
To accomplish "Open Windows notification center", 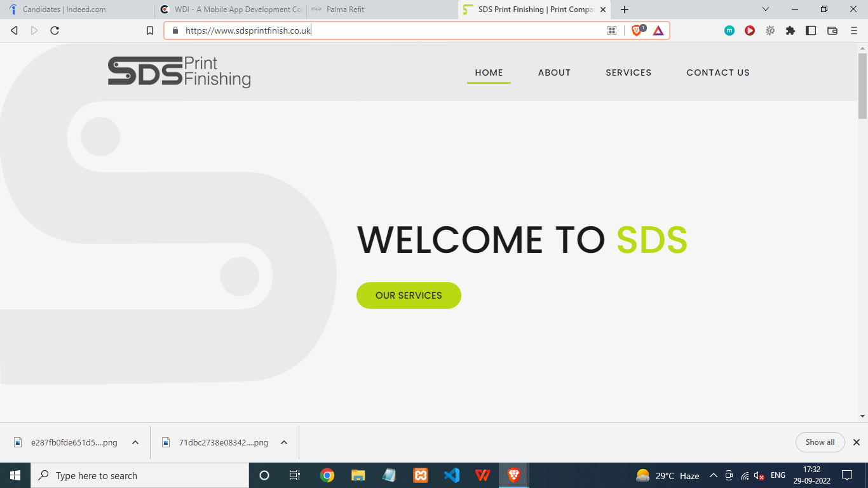I will point(847,475).
